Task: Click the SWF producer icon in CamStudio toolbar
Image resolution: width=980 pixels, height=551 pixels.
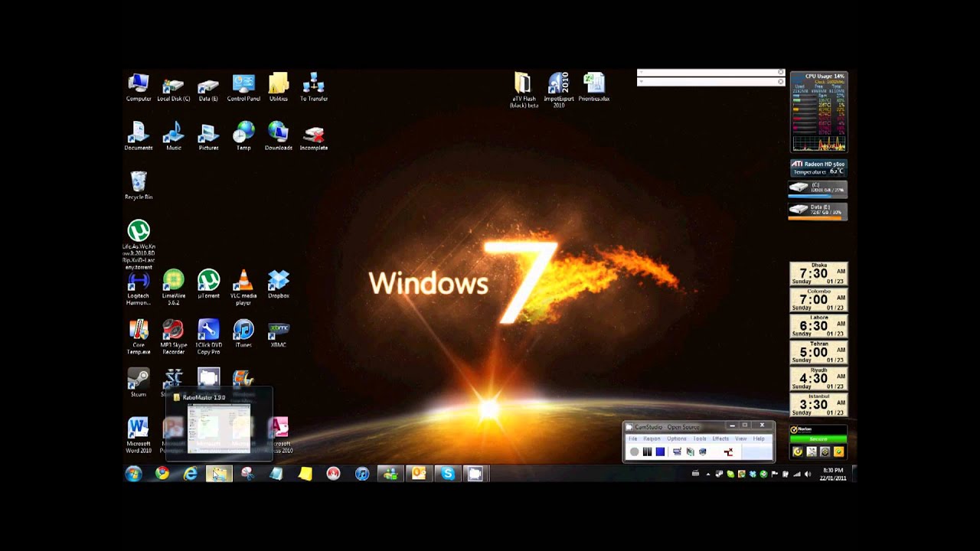Action: point(702,452)
